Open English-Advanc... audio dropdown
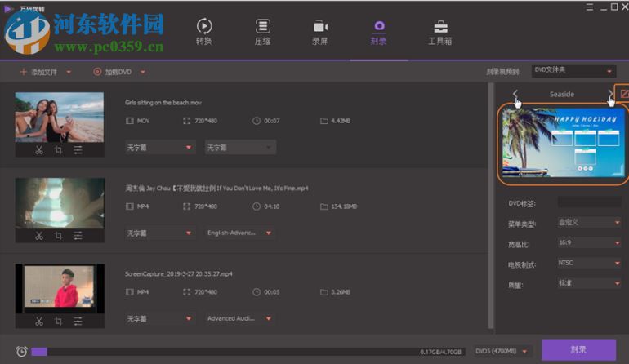 click(240, 233)
